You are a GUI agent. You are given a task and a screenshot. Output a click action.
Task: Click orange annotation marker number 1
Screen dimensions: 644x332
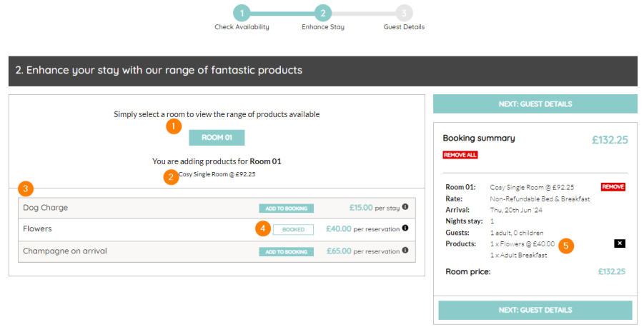point(172,126)
